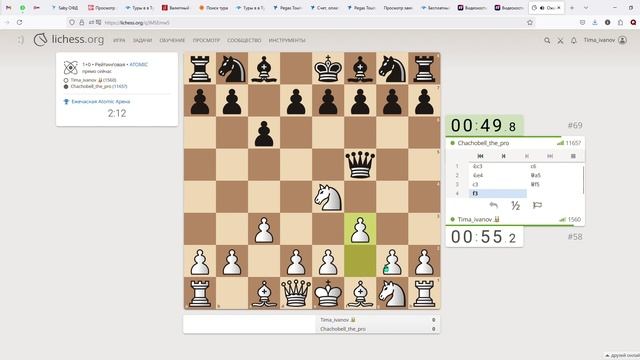Screen dimensions: 640x360
Task: Select the white pawn on c3
Action: (x=264, y=229)
